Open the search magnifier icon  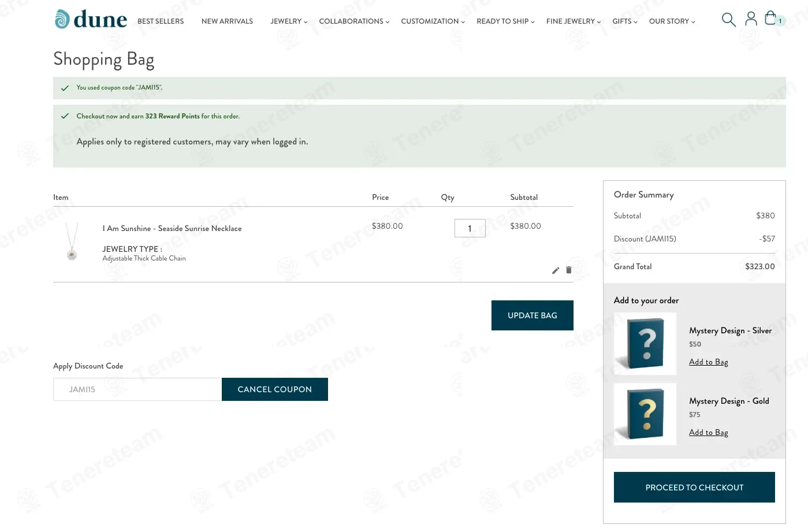pos(728,20)
